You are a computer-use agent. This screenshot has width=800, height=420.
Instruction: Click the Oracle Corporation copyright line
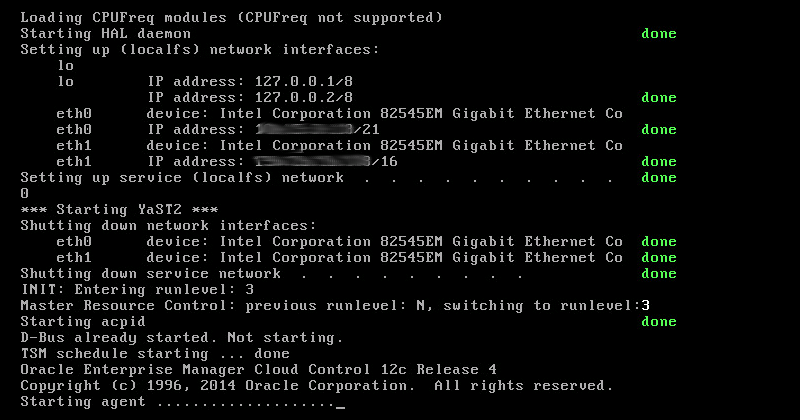pyautogui.click(x=316, y=386)
